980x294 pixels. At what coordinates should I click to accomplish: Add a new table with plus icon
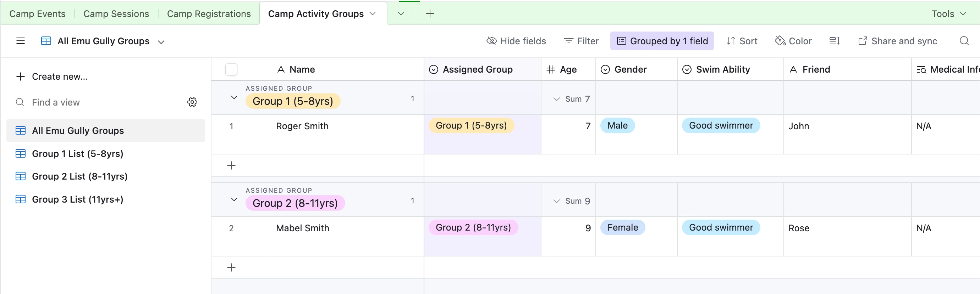click(x=430, y=14)
